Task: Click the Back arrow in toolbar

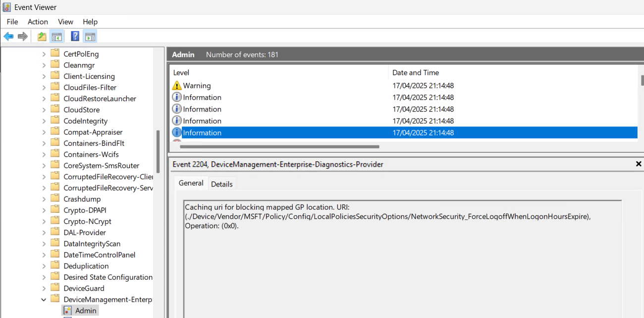Action: (8, 36)
